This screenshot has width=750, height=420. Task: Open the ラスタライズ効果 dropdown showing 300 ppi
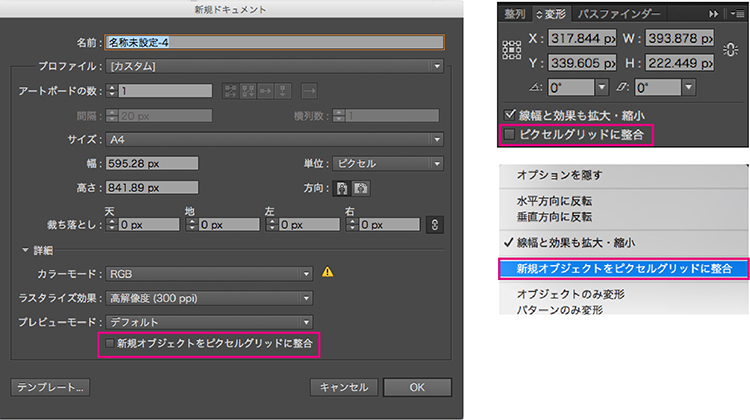pos(209,298)
